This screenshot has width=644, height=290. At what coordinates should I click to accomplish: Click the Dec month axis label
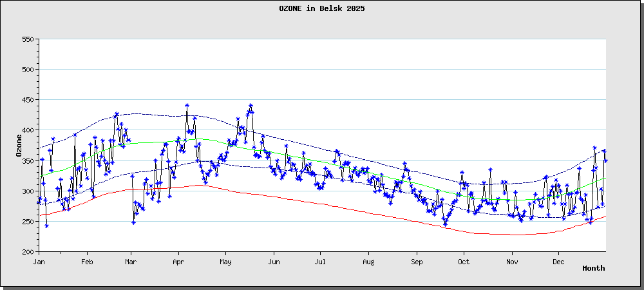click(558, 262)
